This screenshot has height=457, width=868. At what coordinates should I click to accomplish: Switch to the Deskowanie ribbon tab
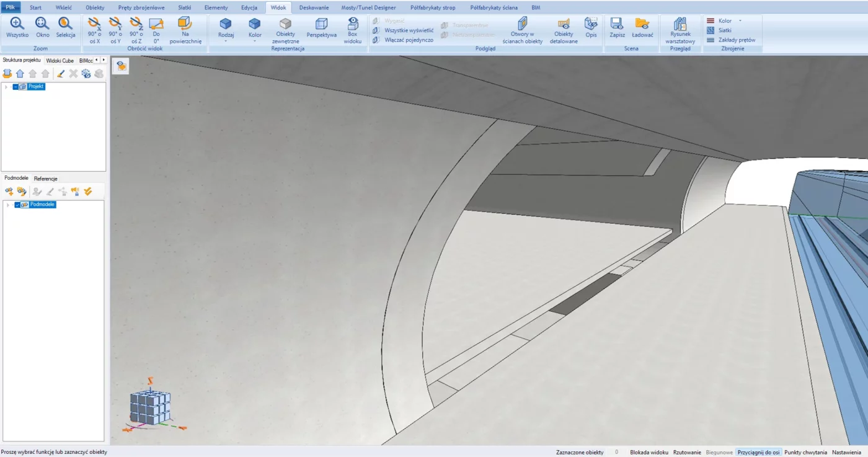(x=314, y=7)
